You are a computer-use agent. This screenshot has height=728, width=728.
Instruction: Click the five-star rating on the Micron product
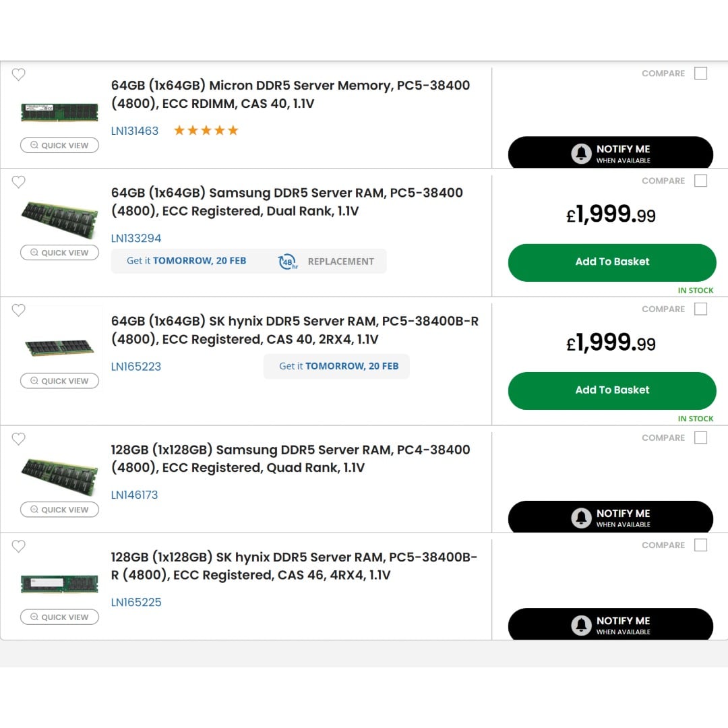(206, 129)
